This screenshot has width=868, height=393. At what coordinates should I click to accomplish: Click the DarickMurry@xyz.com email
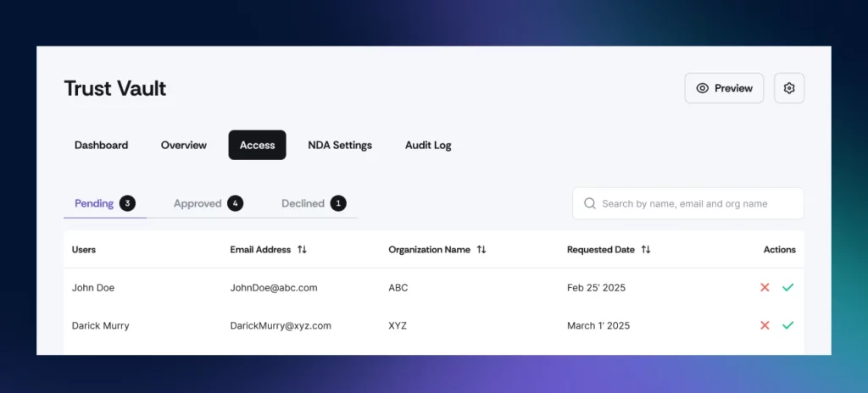pos(281,325)
